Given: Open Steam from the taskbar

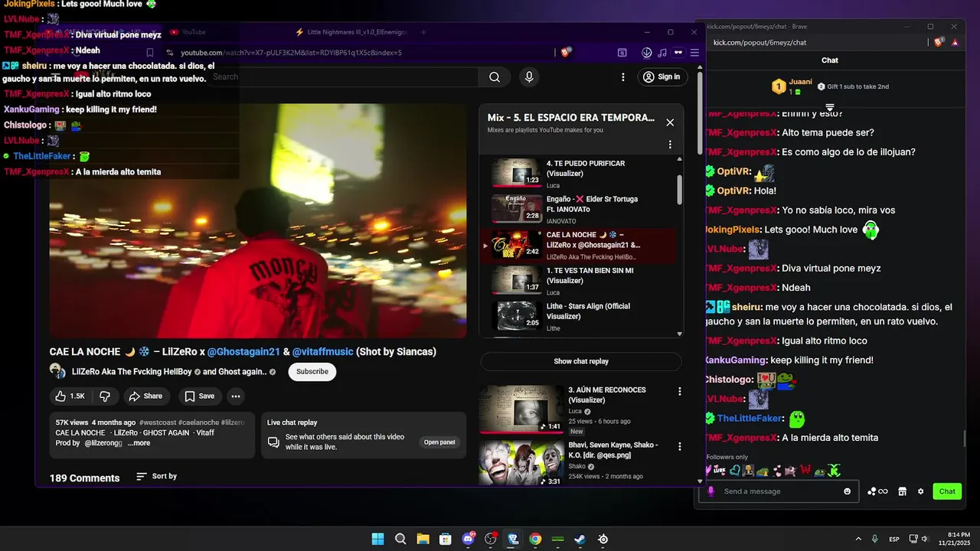Looking at the screenshot, I should click(x=580, y=539).
